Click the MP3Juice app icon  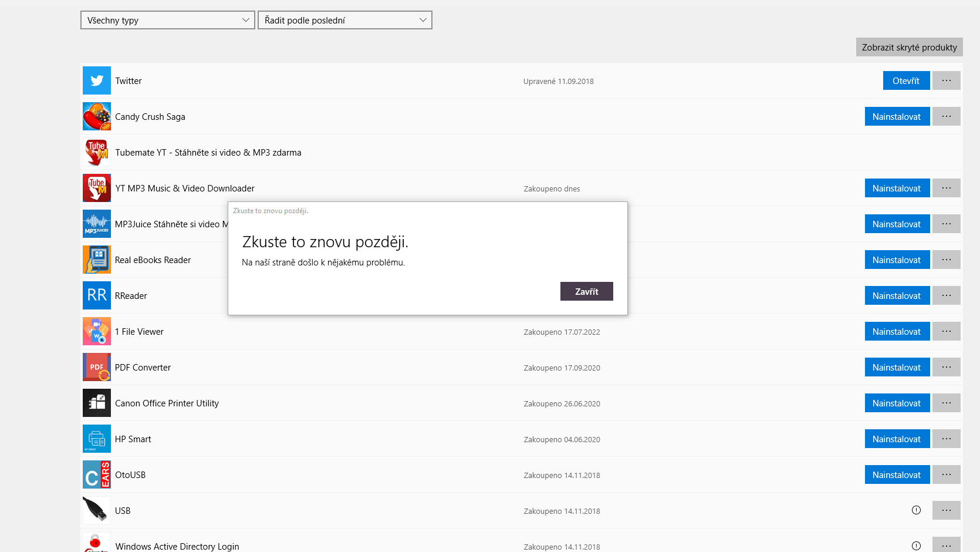[97, 224]
